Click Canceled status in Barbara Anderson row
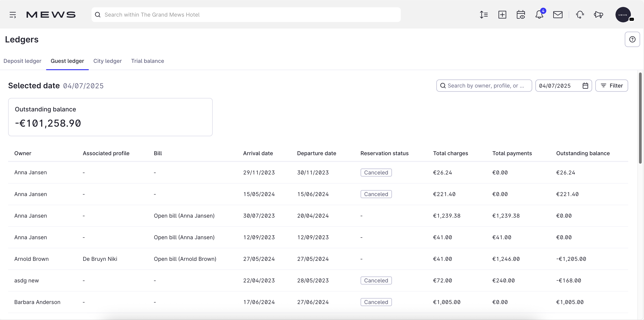644x320 pixels. coord(376,302)
